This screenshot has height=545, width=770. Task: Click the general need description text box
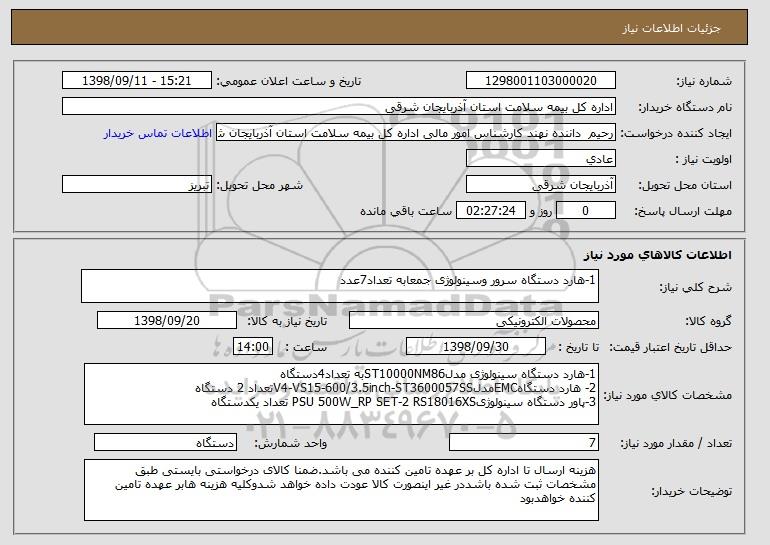click(340, 286)
